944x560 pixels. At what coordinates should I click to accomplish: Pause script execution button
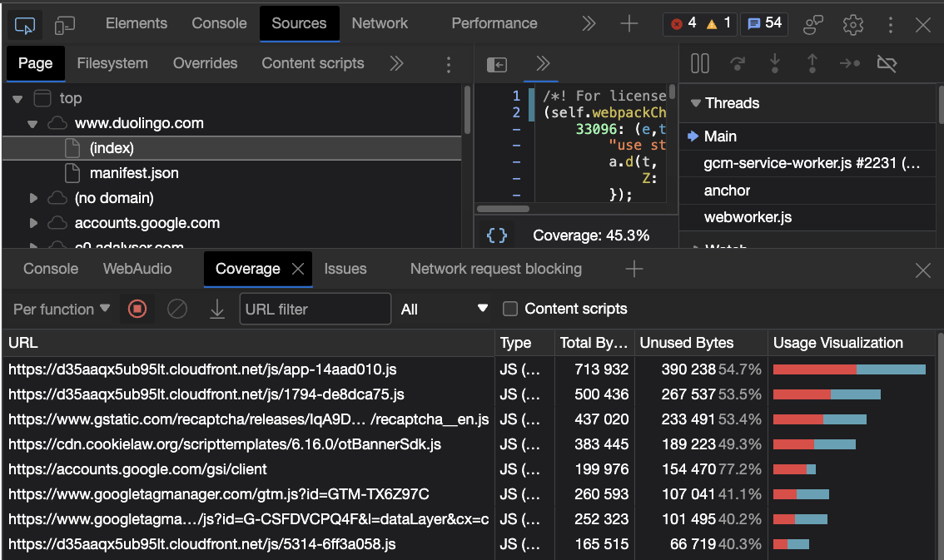tap(699, 63)
